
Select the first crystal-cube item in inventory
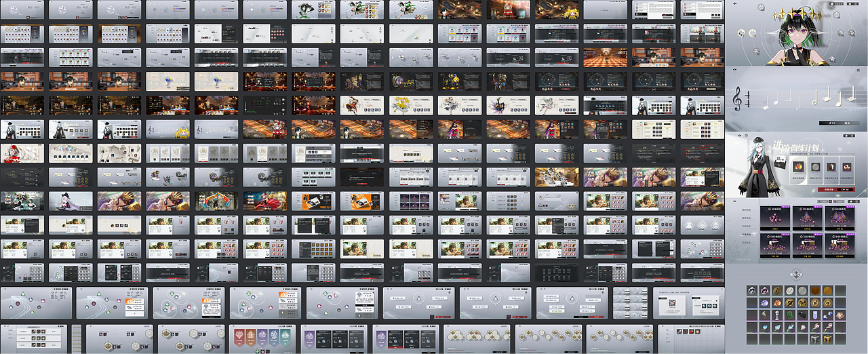click(752, 291)
